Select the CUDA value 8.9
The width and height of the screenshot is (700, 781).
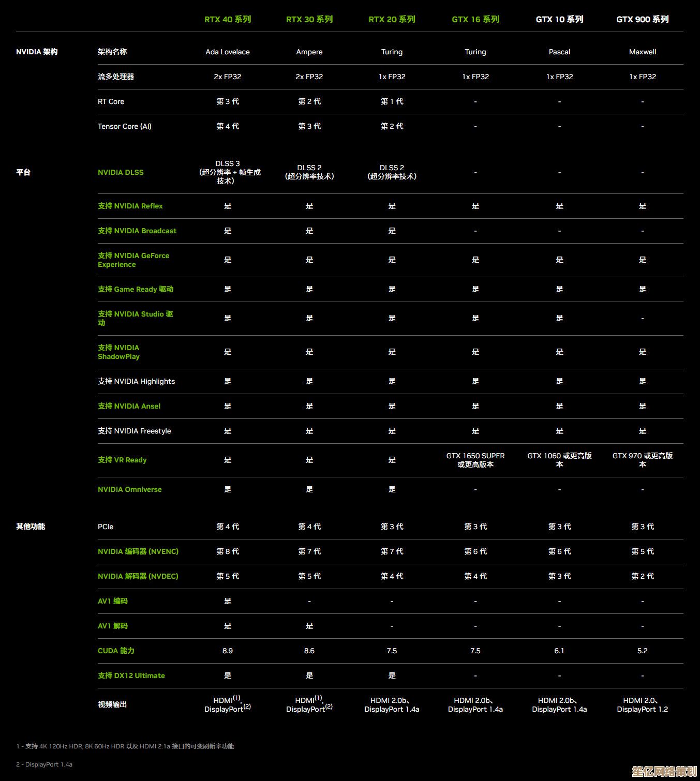tap(228, 651)
